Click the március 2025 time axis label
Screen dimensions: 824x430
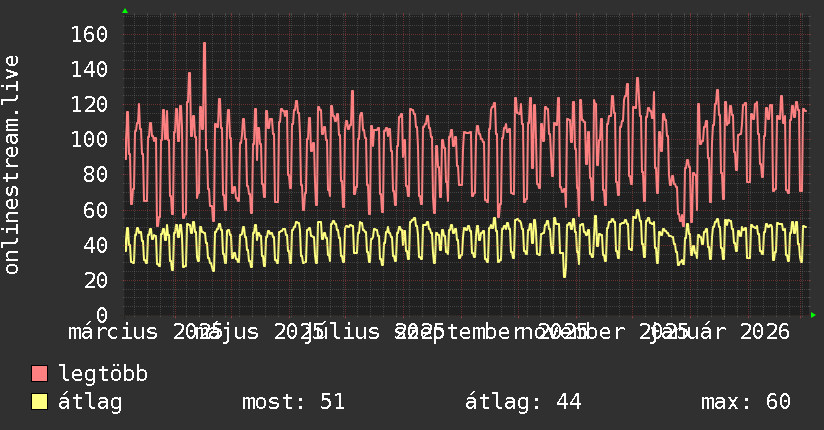(146, 332)
